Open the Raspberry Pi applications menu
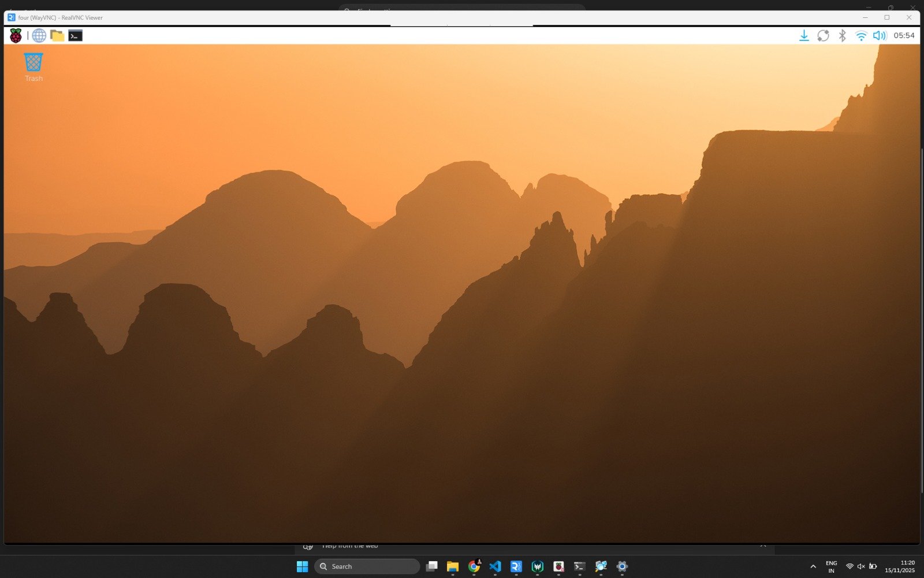924x578 pixels. point(16,35)
